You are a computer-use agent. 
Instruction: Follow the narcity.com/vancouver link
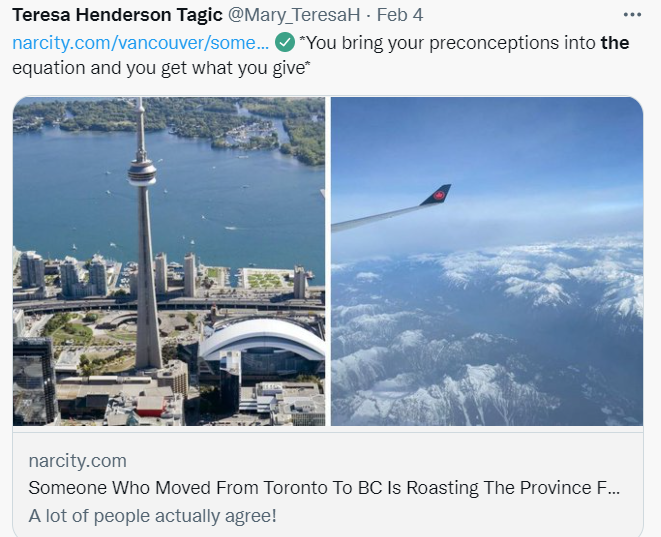tap(140, 43)
